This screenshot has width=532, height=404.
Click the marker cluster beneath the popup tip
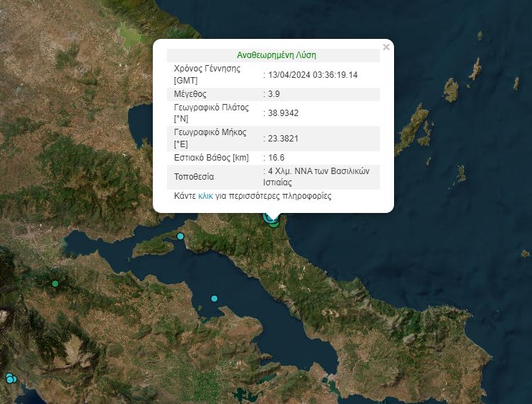pyautogui.click(x=272, y=221)
